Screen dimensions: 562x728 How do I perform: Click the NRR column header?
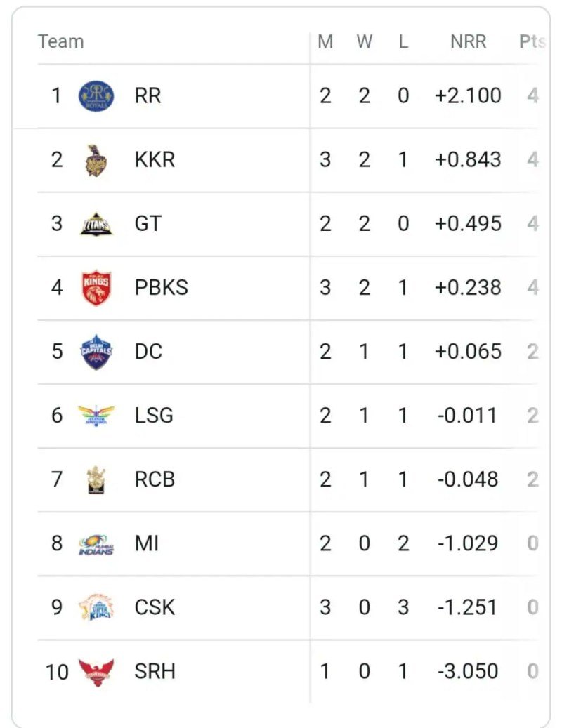468,41
